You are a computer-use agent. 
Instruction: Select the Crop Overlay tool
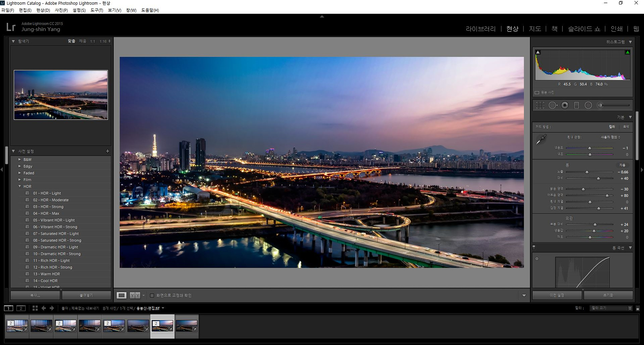[540, 105]
